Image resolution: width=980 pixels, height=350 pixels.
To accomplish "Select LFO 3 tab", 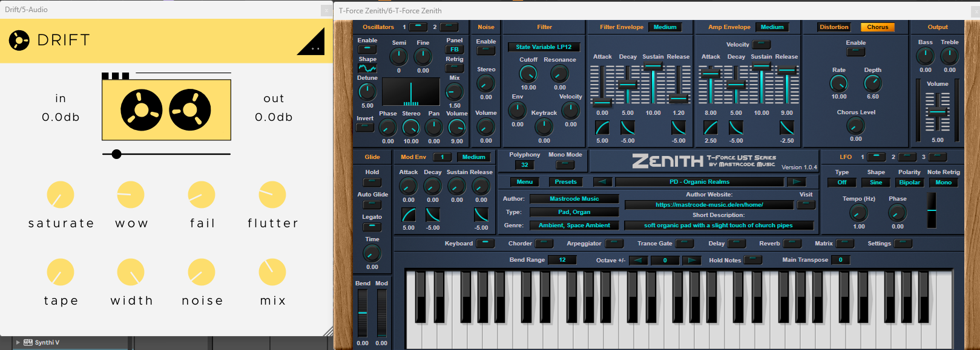I will point(937,157).
